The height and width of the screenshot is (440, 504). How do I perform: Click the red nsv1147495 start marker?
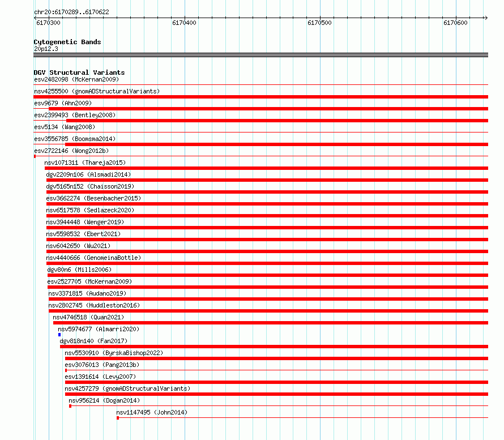(118, 418)
